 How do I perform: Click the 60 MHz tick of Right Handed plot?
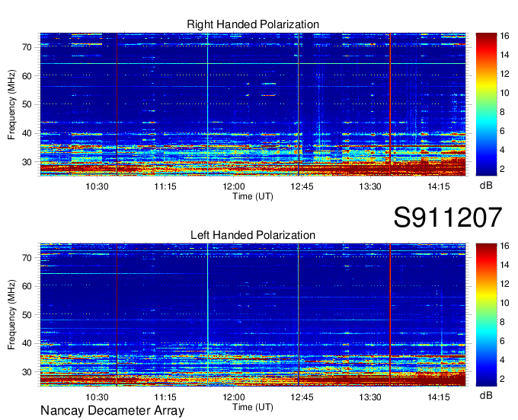tap(27, 76)
